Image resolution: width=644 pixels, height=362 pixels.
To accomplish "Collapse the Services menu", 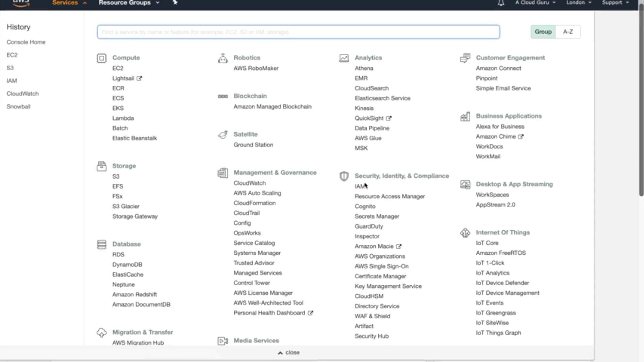I will click(x=69, y=3).
